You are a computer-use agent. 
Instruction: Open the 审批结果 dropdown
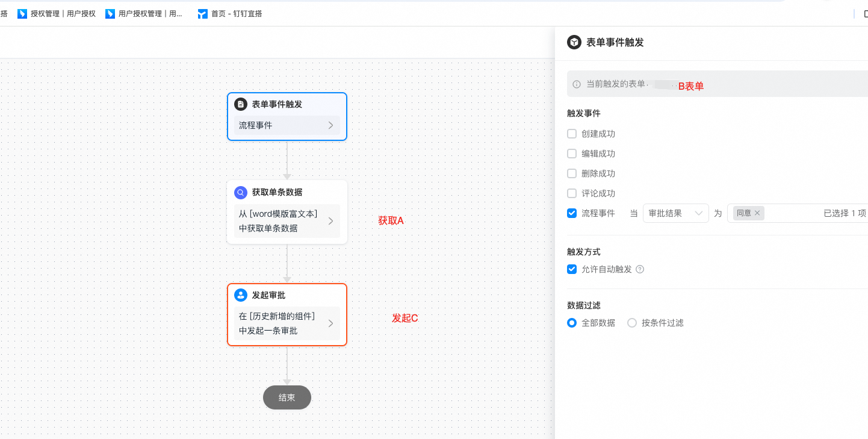[x=675, y=213]
